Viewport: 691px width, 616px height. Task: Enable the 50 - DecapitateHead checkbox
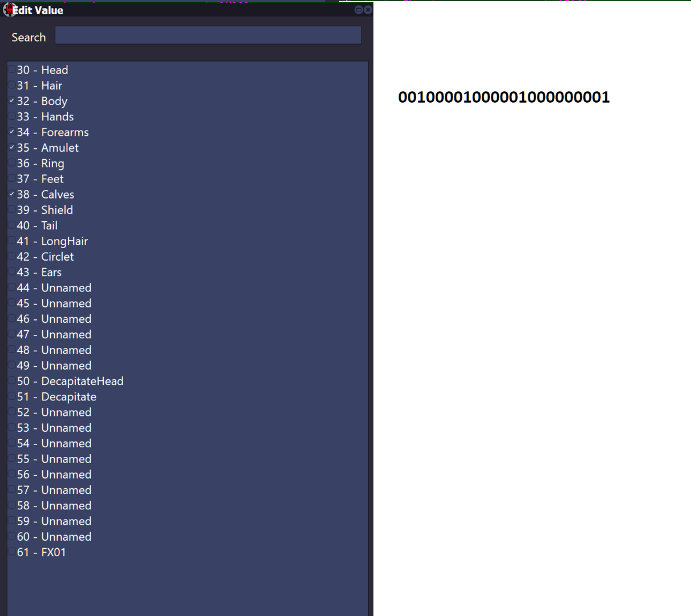click(11, 380)
